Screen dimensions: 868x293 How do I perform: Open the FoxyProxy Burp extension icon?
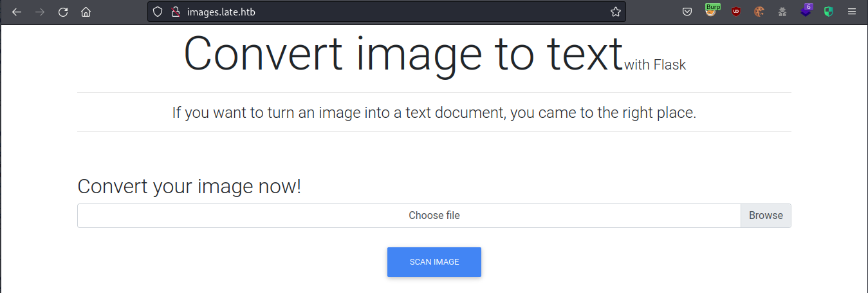click(712, 11)
